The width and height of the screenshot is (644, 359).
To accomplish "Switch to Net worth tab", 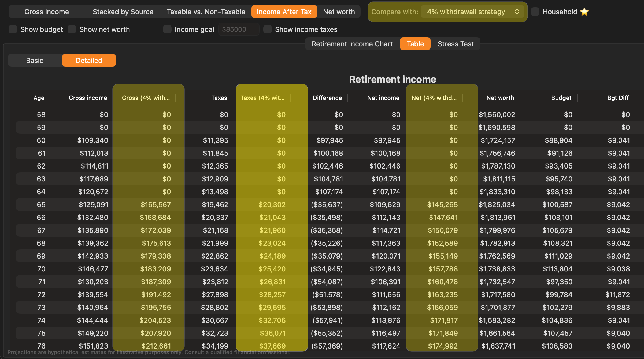I will 339,12.
